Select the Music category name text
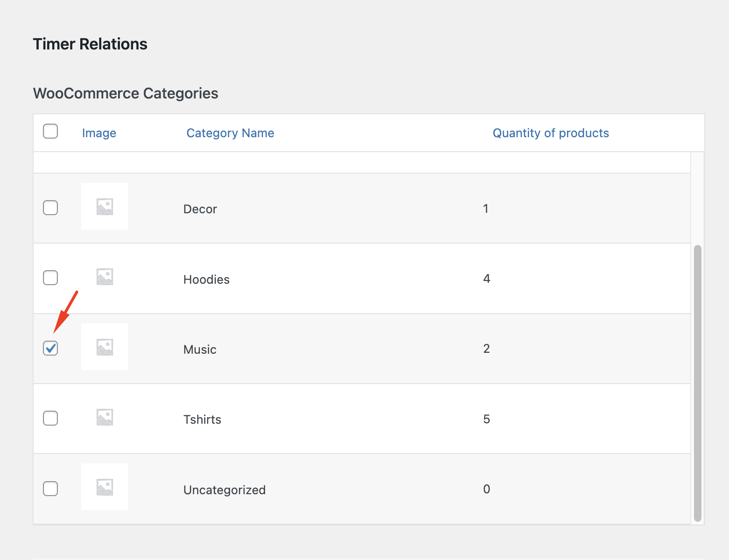Image resolution: width=729 pixels, height=560 pixels. pyautogui.click(x=200, y=350)
